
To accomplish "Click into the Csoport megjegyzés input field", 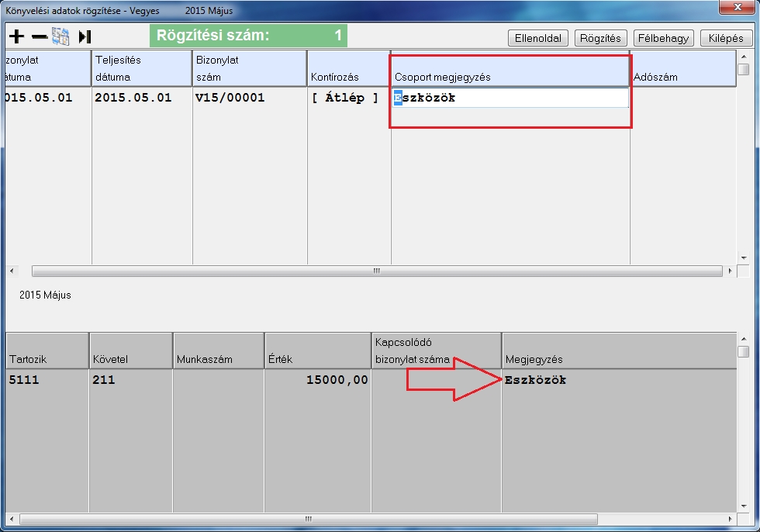I will (x=512, y=98).
